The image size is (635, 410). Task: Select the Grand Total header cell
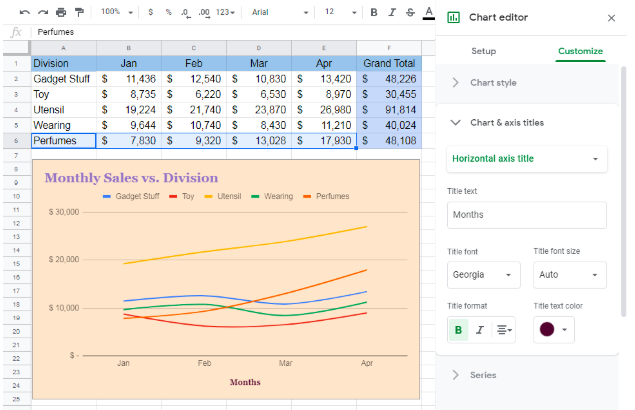[389, 63]
